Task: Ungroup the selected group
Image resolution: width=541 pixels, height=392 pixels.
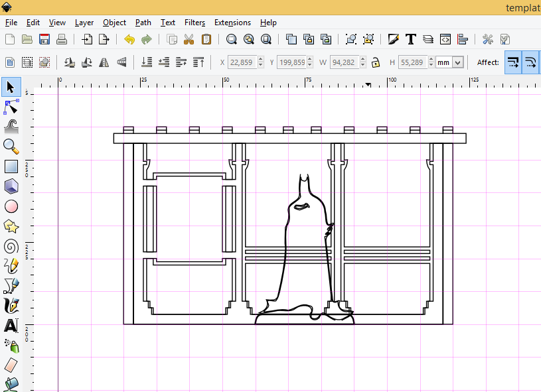Action: (x=368, y=39)
